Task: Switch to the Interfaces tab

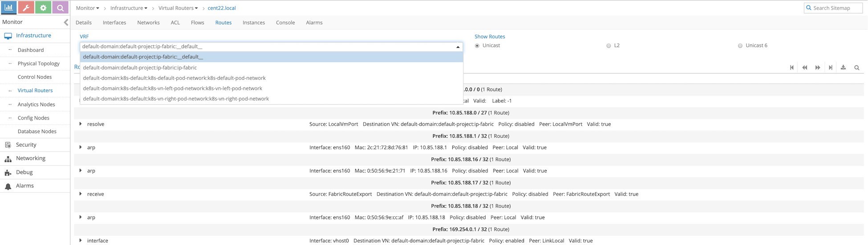Action: tap(114, 23)
